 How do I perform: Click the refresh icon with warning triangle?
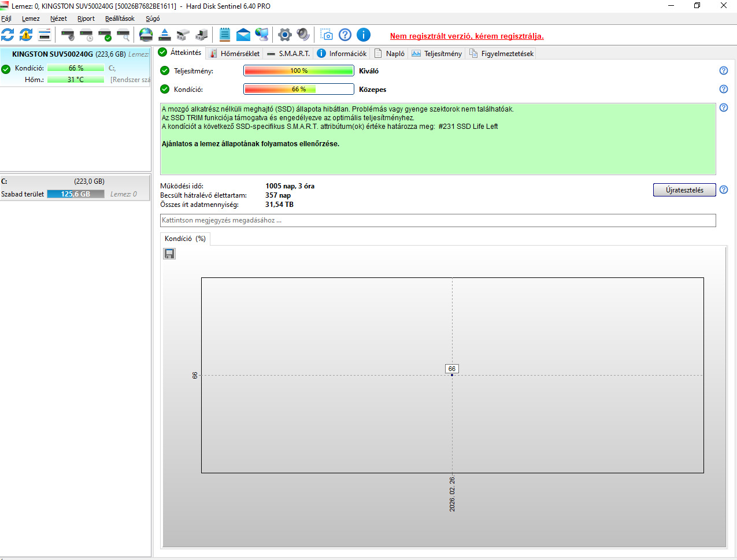coord(26,35)
